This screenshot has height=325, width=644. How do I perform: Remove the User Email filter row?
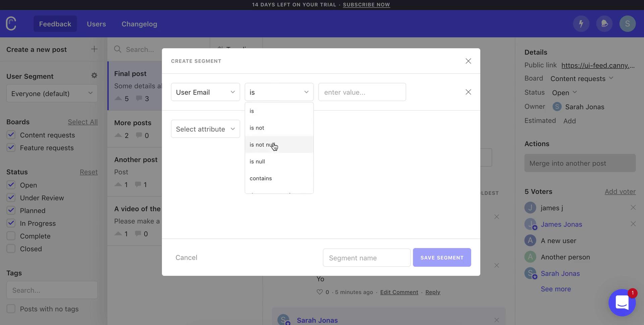click(468, 92)
